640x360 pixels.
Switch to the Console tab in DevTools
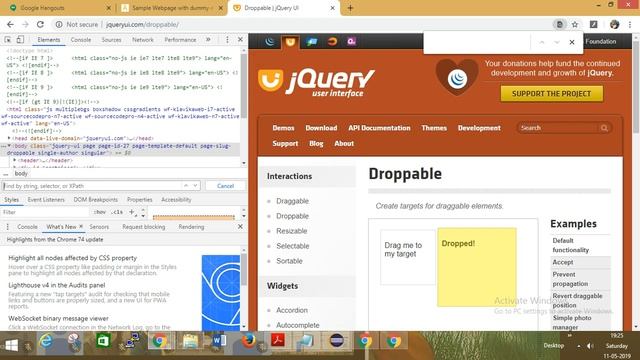[81, 40]
